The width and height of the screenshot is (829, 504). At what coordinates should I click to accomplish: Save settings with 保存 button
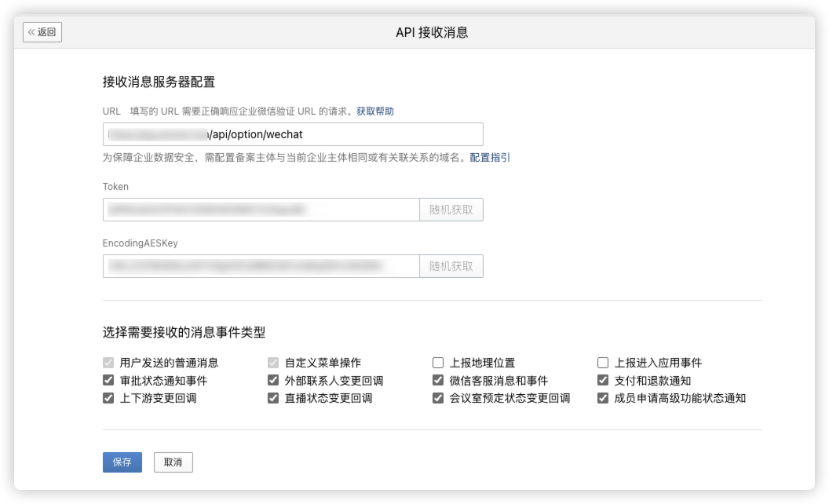pos(122,462)
